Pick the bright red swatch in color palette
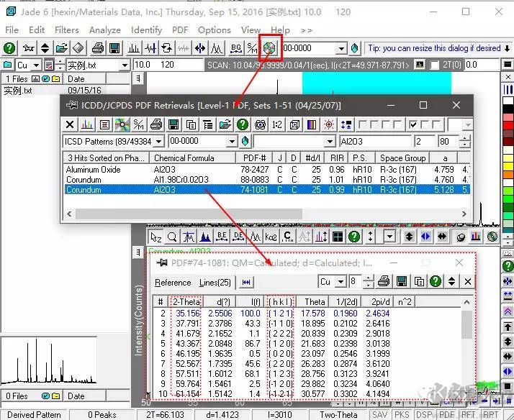Screen dimensions: 514x420 (x=508, y=126)
